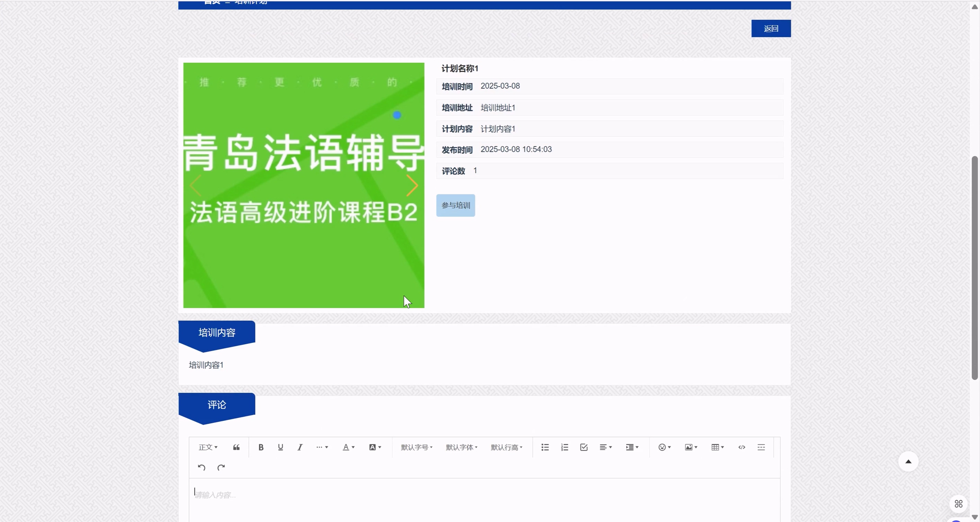This screenshot has width=980, height=522.
Task: Open the 默认字体 font family dropdown
Action: tap(461, 447)
